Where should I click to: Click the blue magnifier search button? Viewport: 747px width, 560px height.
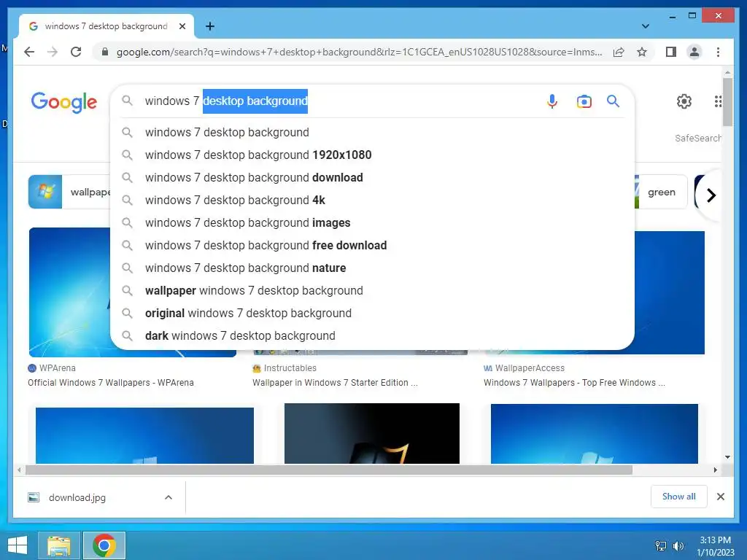[613, 101]
